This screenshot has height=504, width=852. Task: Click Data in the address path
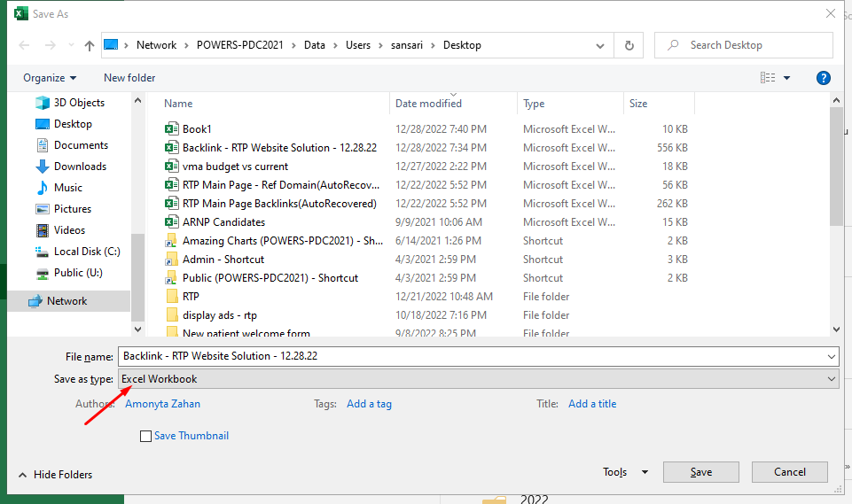click(x=314, y=45)
